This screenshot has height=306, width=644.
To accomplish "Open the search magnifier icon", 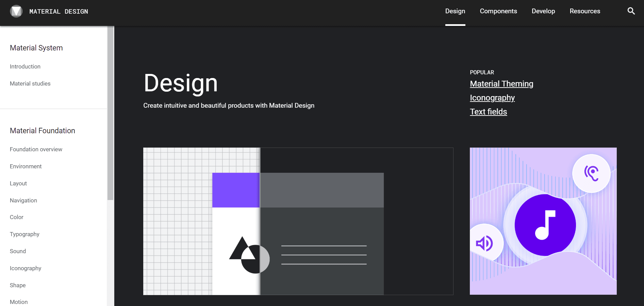I will click(631, 11).
